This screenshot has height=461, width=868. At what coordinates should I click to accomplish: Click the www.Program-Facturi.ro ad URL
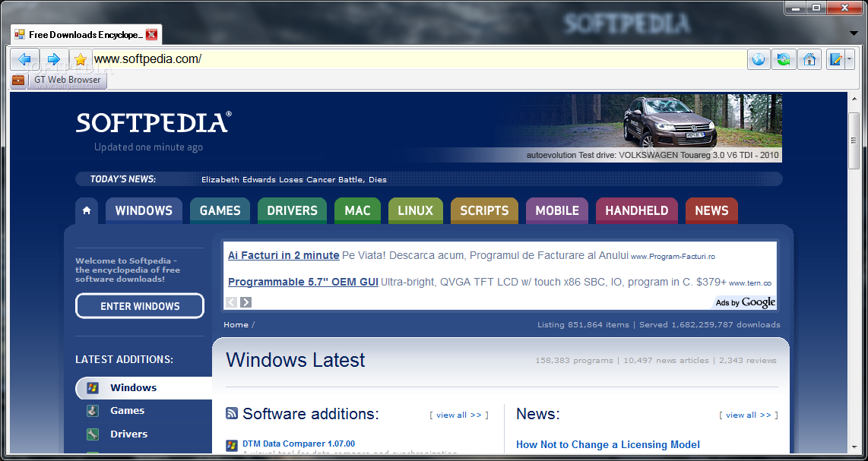tap(673, 257)
